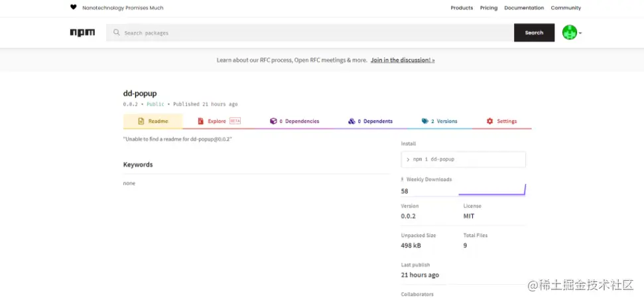
Task: Click the Readme file icon
Action: (x=141, y=121)
